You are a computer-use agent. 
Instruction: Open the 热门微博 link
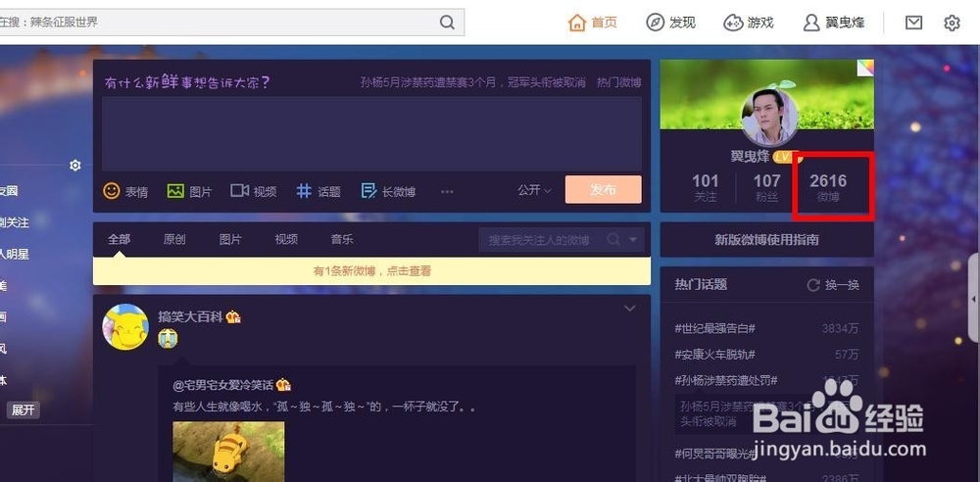click(x=618, y=82)
